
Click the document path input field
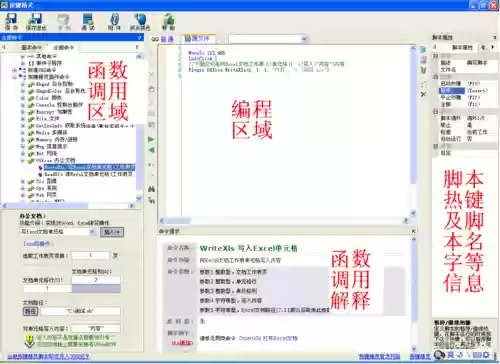pyautogui.click(x=80, y=311)
